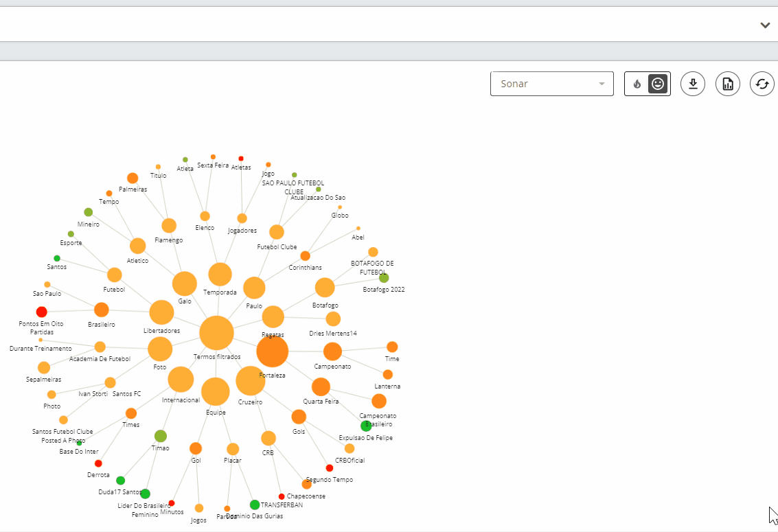Click the "Tempo" text label
The image size is (778, 532).
[x=108, y=201]
